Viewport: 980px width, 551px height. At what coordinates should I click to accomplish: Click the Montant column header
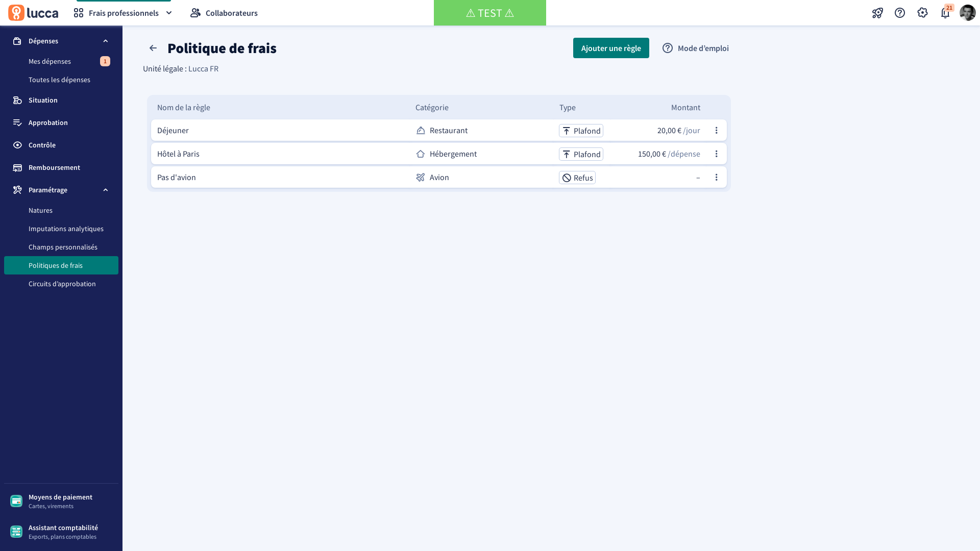[685, 107]
